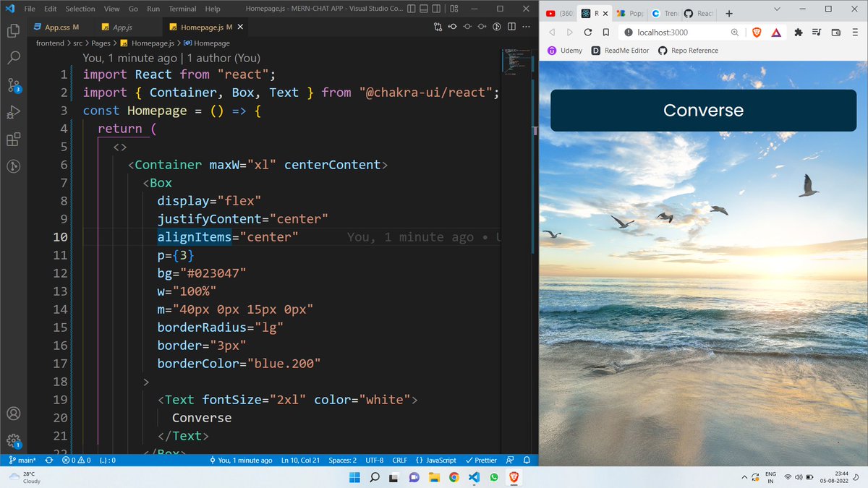Viewport: 868px width, 488px height.
Task: Click the alignItems word on line 10
Action: 194,237
